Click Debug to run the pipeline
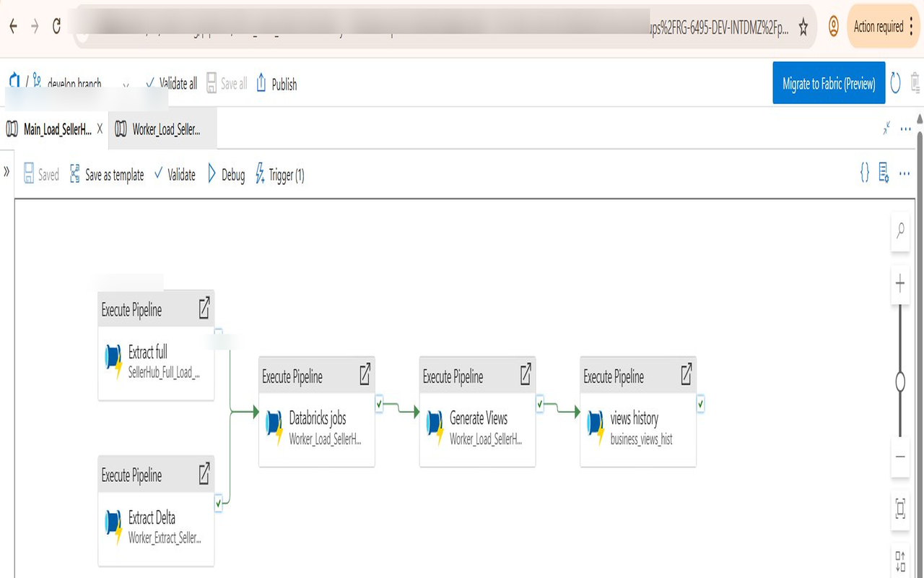 [226, 174]
